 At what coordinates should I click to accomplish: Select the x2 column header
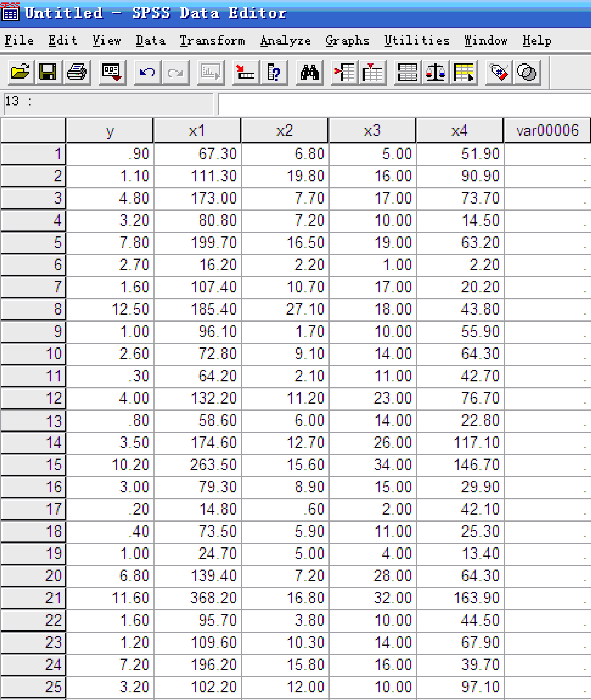click(285, 130)
